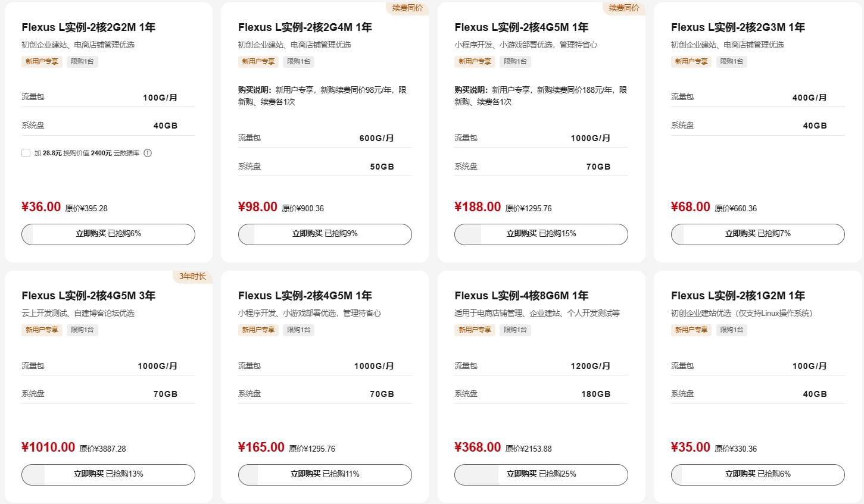Click 立即购买 on the 2核2G4M 1年 card
This screenshot has width=864, height=504.
(325, 234)
